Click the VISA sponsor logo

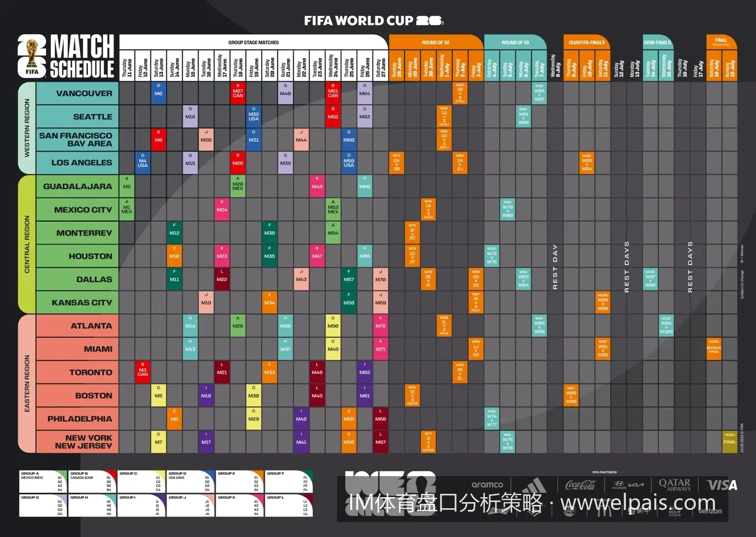coord(722,485)
